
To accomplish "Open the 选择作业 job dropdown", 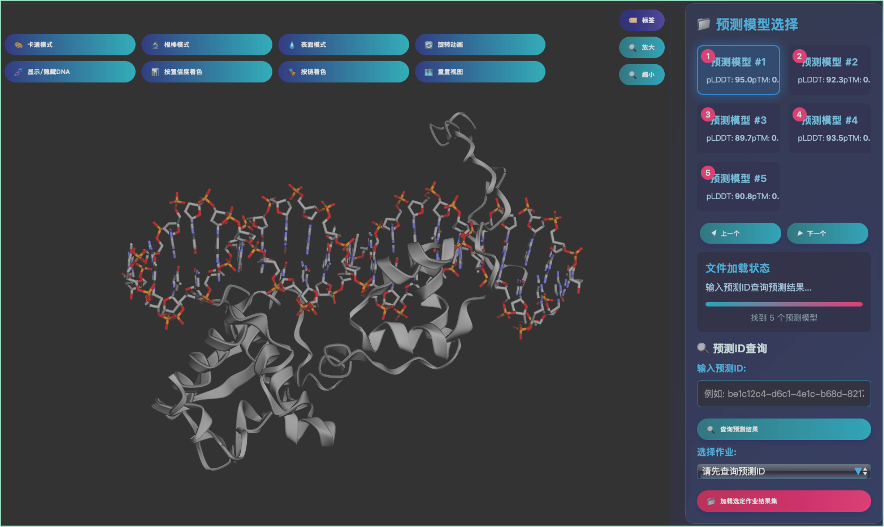I will click(783, 471).
